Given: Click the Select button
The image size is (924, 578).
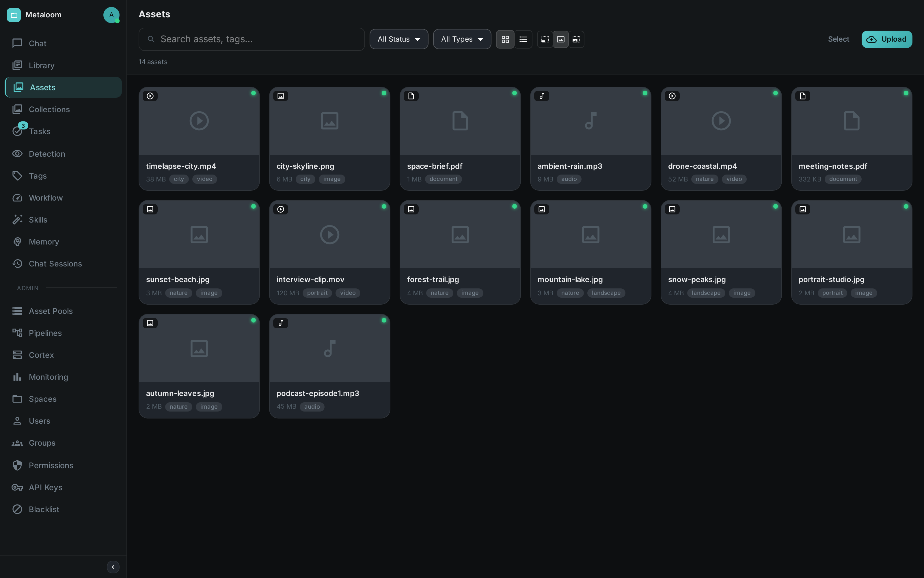Looking at the screenshot, I should 838,39.
